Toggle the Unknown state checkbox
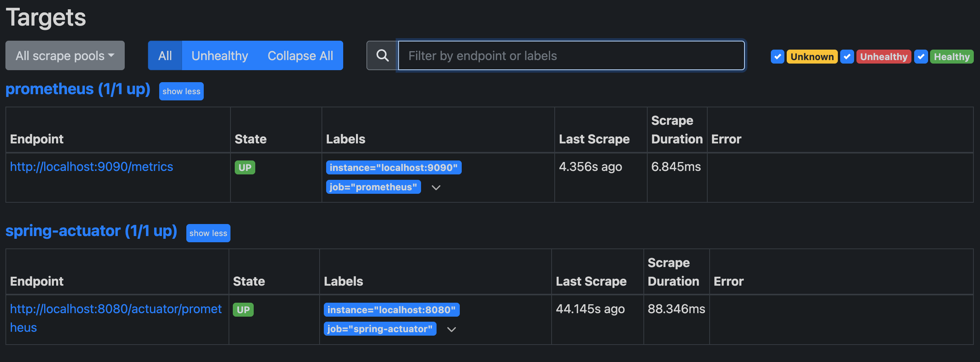This screenshot has width=980, height=362. [x=777, y=57]
